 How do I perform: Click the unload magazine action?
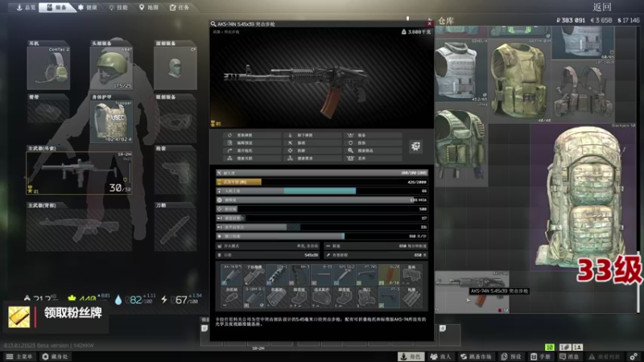point(313,135)
